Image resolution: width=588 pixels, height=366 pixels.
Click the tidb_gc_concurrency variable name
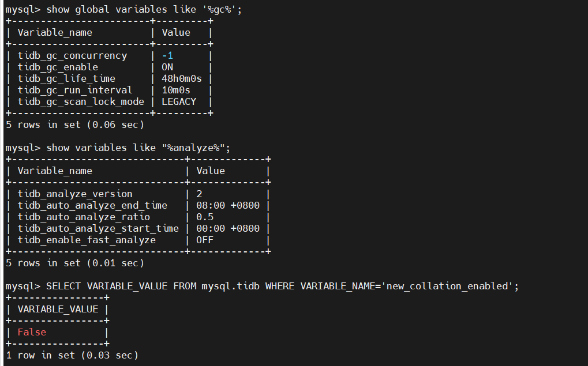coord(72,56)
